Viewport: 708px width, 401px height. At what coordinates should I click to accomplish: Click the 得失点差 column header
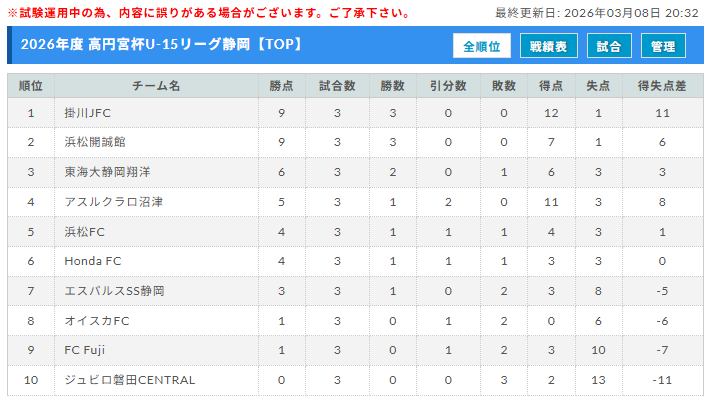[x=662, y=86]
